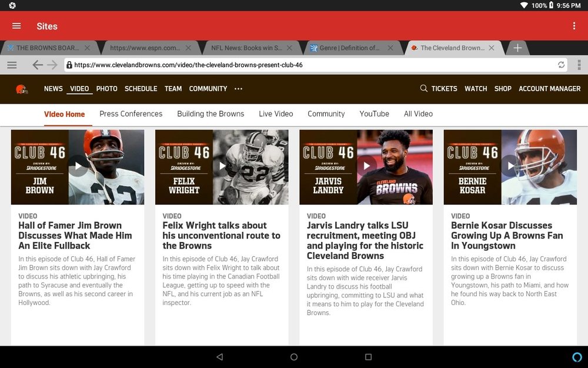Expand more navigation items with ellipsis
The image size is (588, 368).
[239, 89]
